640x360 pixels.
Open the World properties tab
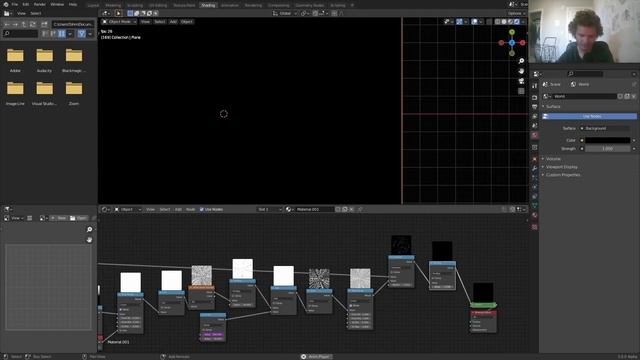pyautogui.click(x=535, y=135)
